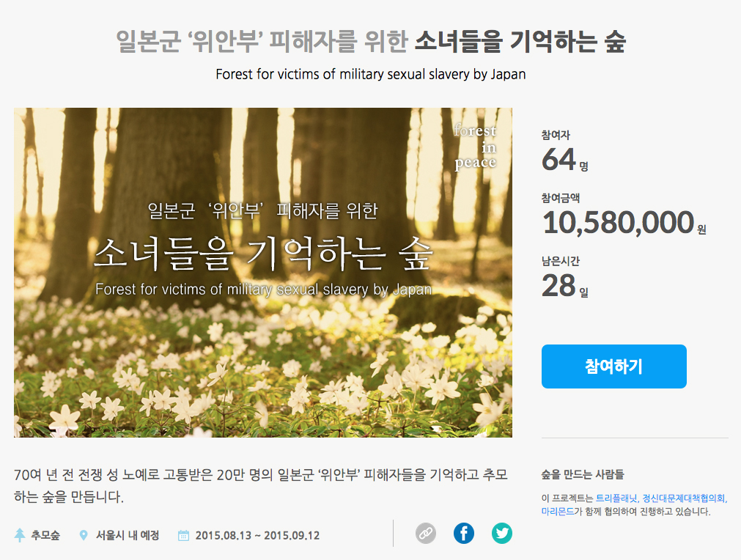Click the 숲을 만드는 사람들 section heading
The width and height of the screenshot is (741, 560).
pyautogui.click(x=583, y=474)
